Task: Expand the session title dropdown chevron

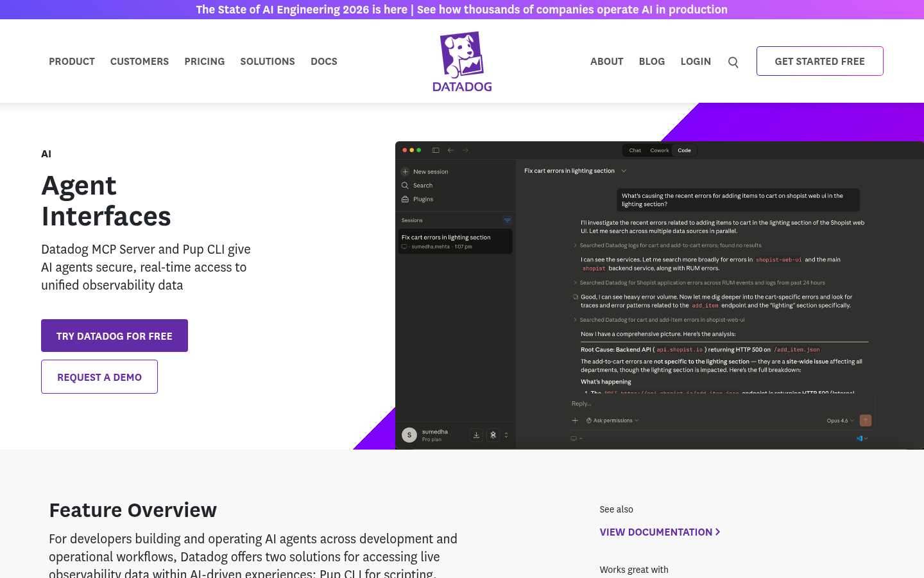Action: coord(624,171)
